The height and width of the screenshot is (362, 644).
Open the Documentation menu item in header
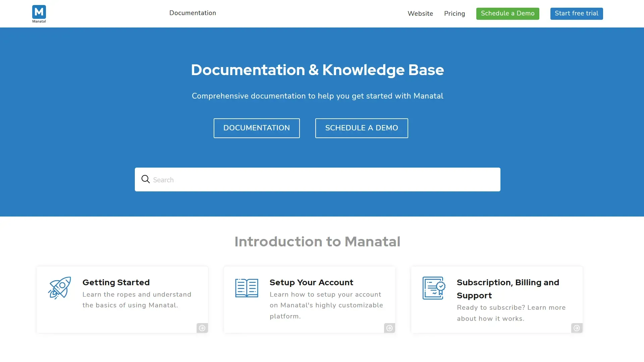tap(193, 13)
